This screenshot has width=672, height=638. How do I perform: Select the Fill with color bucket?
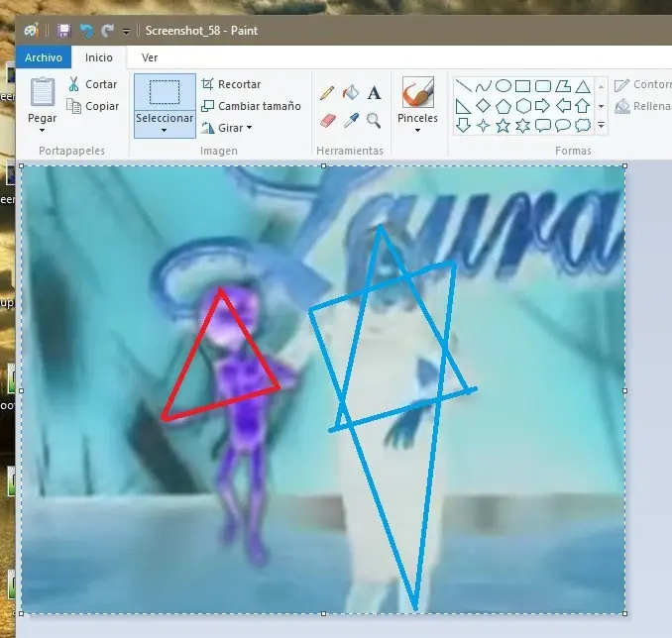coord(351,92)
